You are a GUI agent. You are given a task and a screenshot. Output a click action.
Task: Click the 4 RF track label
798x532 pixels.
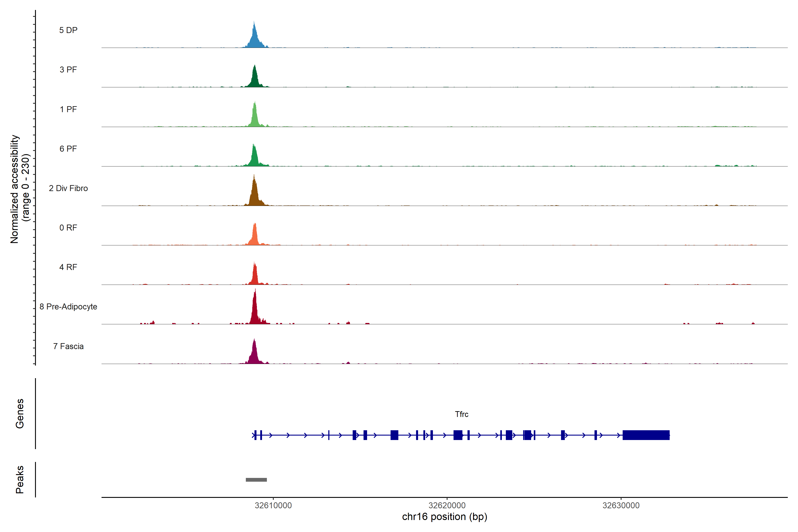point(68,267)
